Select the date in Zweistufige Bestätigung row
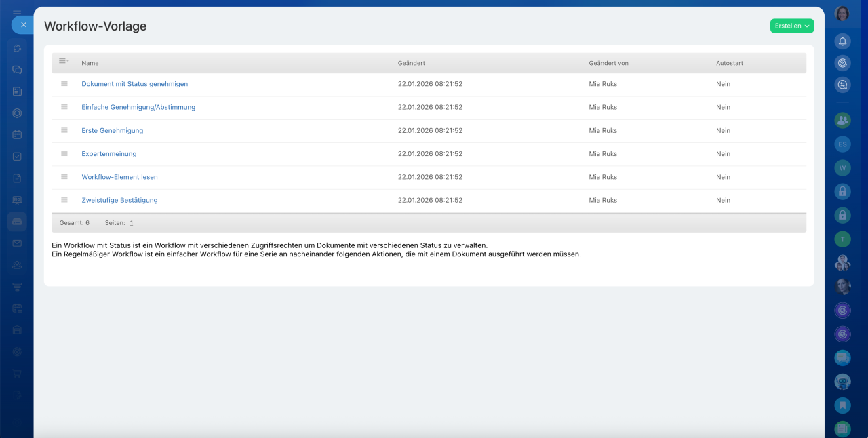Screen dimensions: 868x438 (x=430, y=200)
